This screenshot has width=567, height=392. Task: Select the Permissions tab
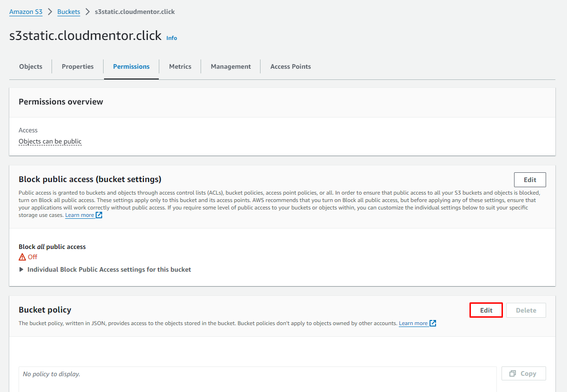tap(131, 66)
